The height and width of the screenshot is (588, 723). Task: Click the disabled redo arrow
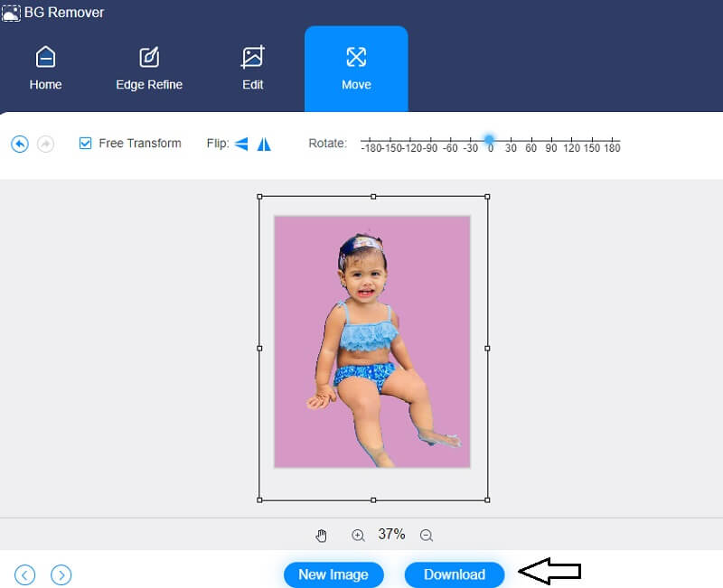point(45,144)
